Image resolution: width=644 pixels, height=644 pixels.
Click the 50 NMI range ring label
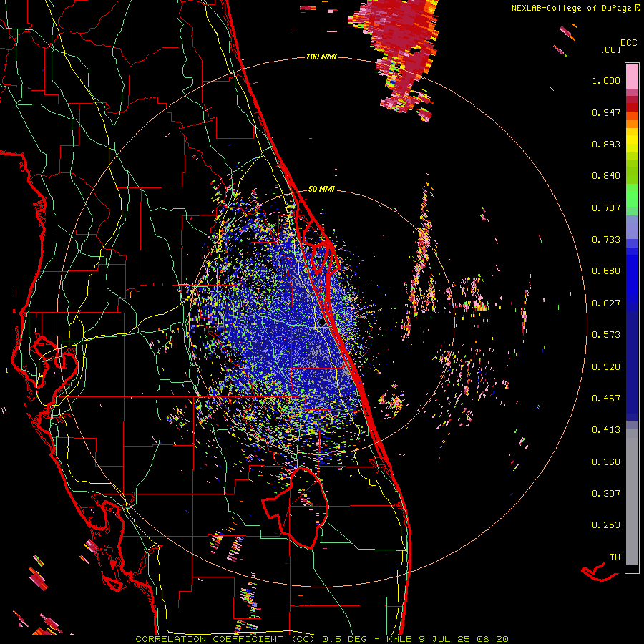tap(321, 189)
